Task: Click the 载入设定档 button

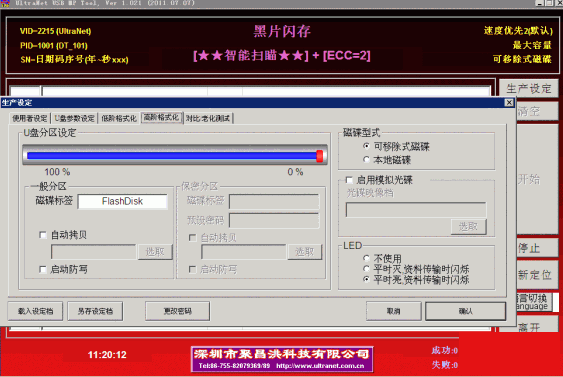Action: [35, 311]
